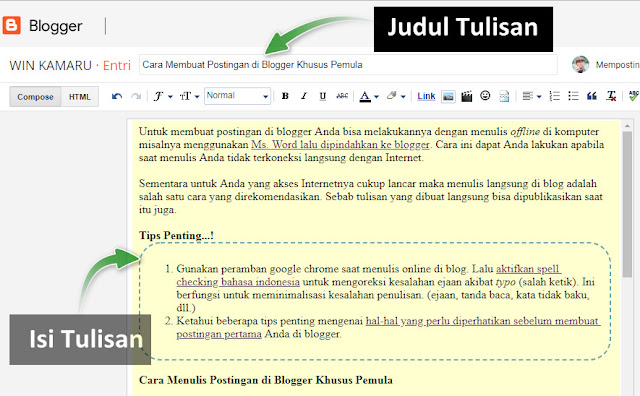Click the Entri label text

point(117,65)
